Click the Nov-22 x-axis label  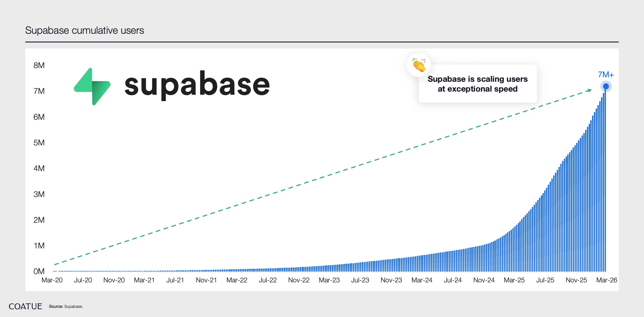(x=299, y=280)
